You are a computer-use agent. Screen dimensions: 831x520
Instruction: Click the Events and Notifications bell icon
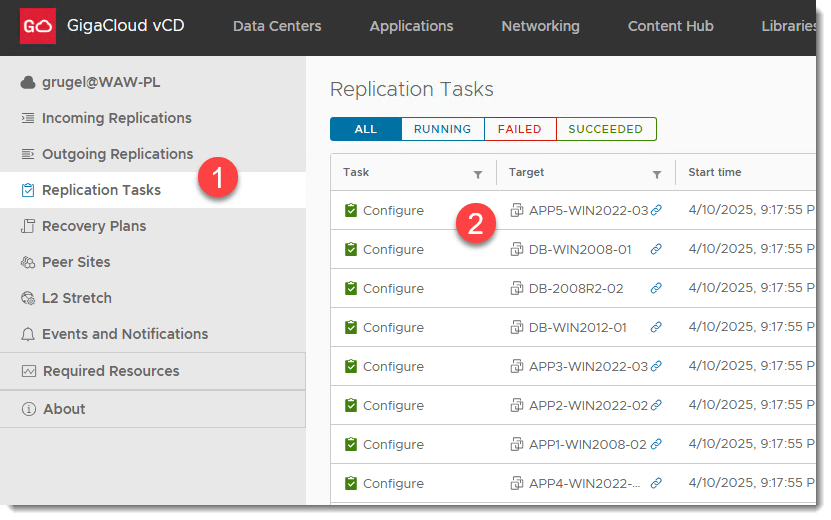28,334
